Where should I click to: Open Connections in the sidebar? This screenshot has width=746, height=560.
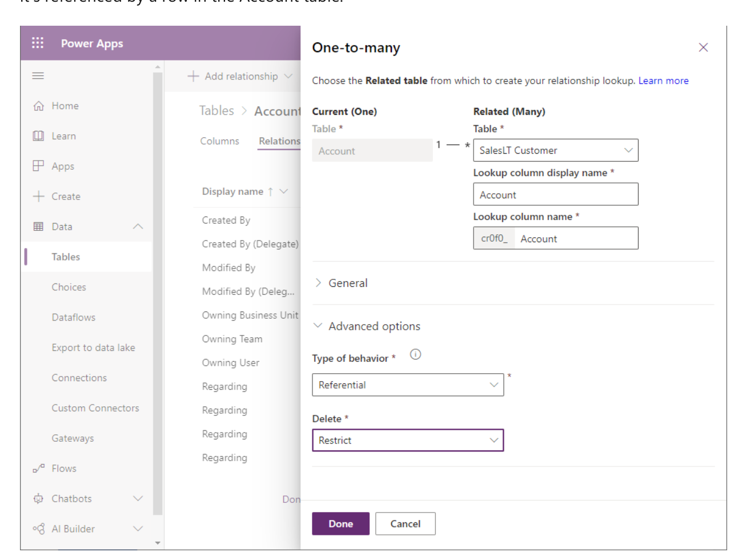point(79,378)
